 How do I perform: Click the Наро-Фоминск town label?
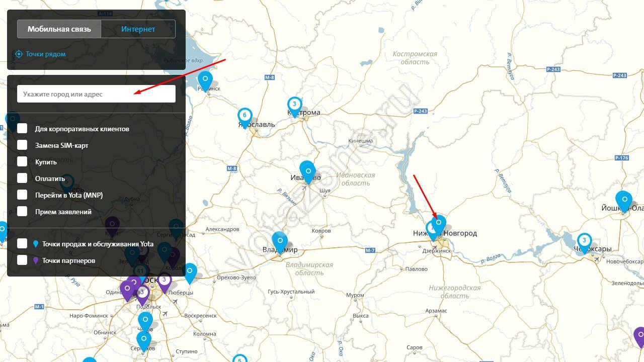pyautogui.click(x=89, y=316)
